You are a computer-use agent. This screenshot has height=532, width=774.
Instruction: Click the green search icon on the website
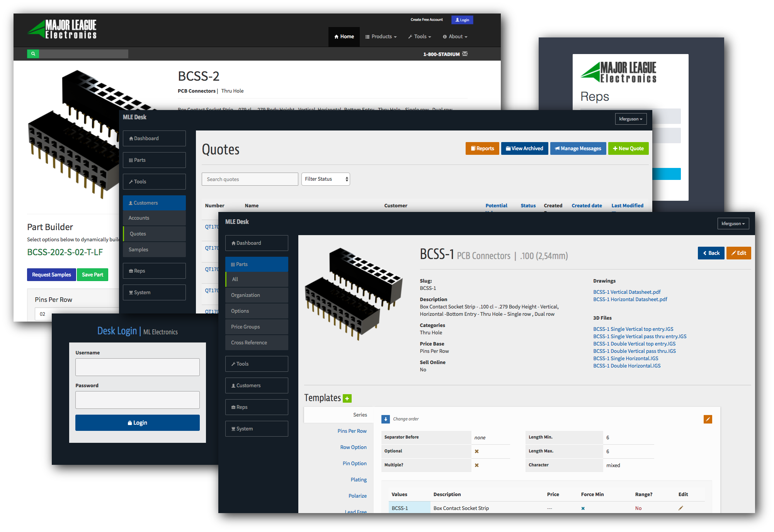click(x=33, y=54)
